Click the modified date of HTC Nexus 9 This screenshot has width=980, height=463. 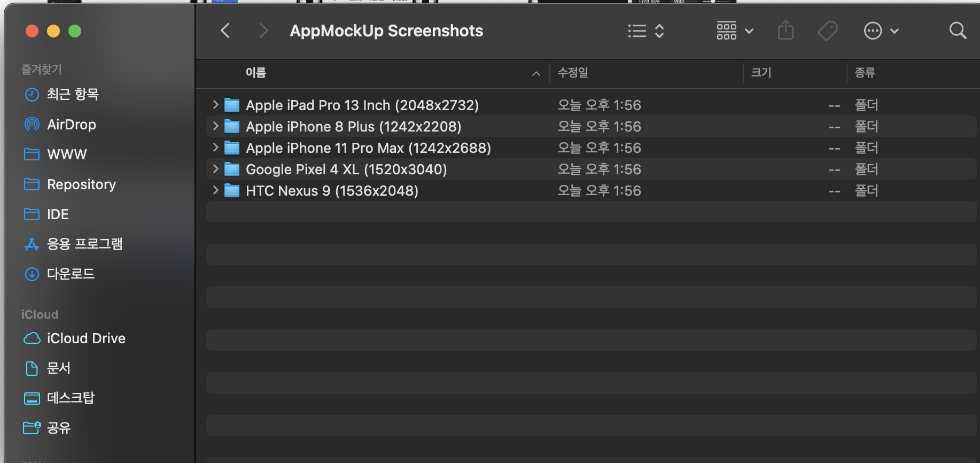pyautogui.click(x=599, y=191)
